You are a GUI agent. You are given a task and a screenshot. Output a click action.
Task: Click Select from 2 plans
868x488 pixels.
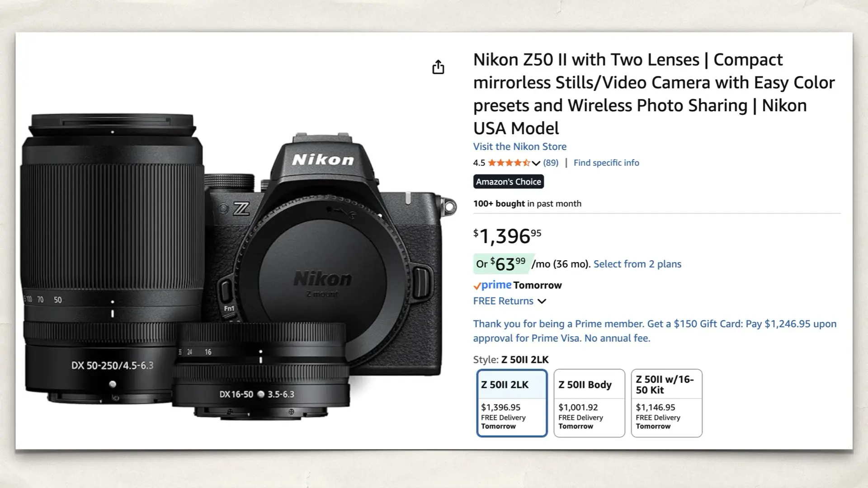click(x=637, y=264)
